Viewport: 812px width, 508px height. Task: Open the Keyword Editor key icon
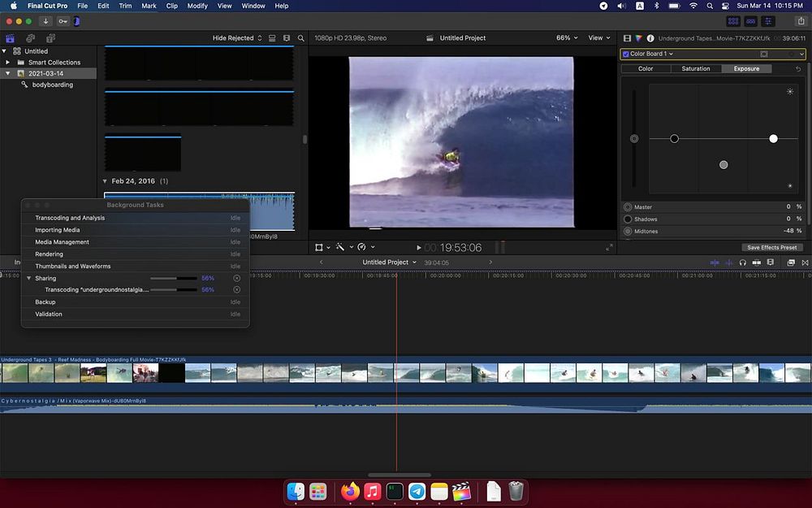(63, 21)
